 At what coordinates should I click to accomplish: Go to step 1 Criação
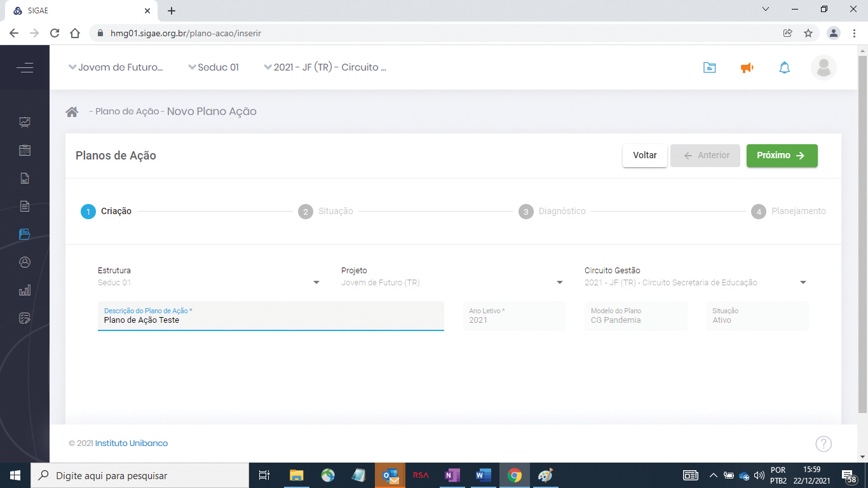tap(106, 211)
